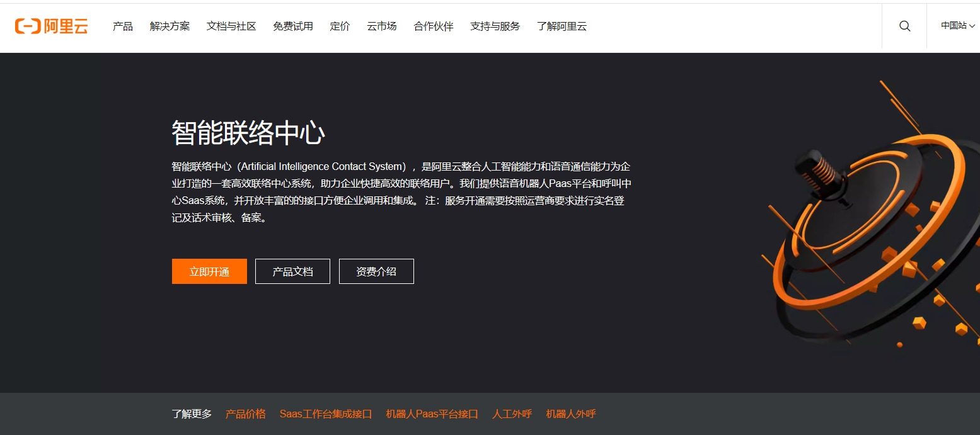980x435 pixels.
Task: Select 合作伙伴 from the top navigation
Action: pyautogui.click(x=433, y=26)
